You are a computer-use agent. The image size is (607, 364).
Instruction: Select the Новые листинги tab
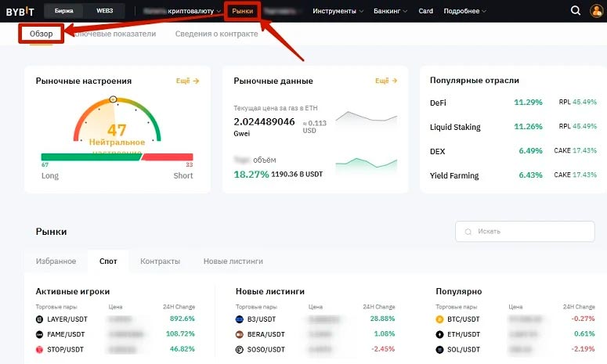pos(233,261)
